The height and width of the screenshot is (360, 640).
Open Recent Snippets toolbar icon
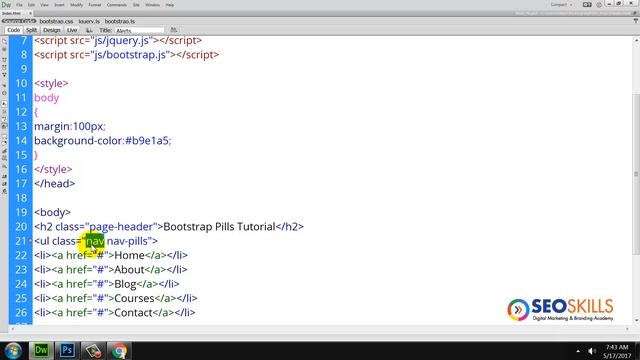tap(4, 159)
